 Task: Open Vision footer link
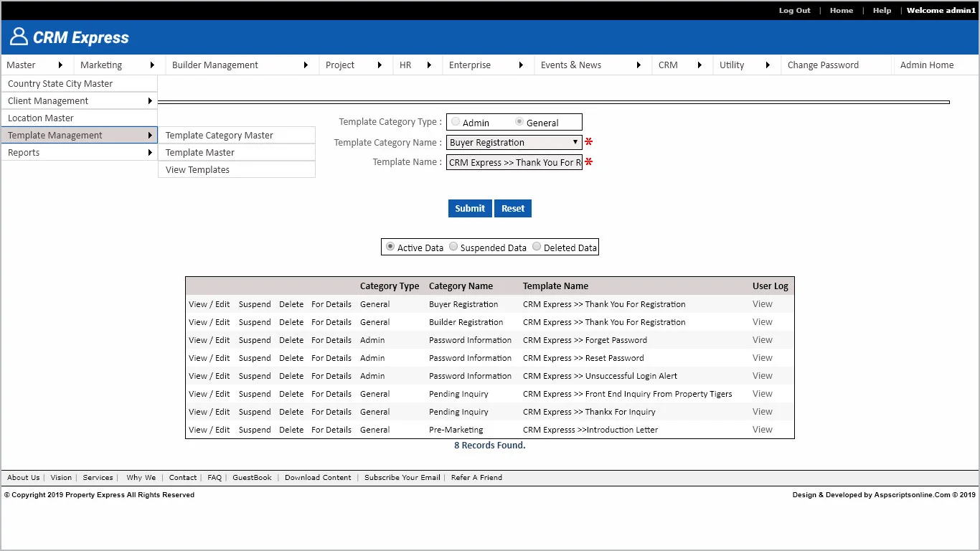[x=61, y=477]
